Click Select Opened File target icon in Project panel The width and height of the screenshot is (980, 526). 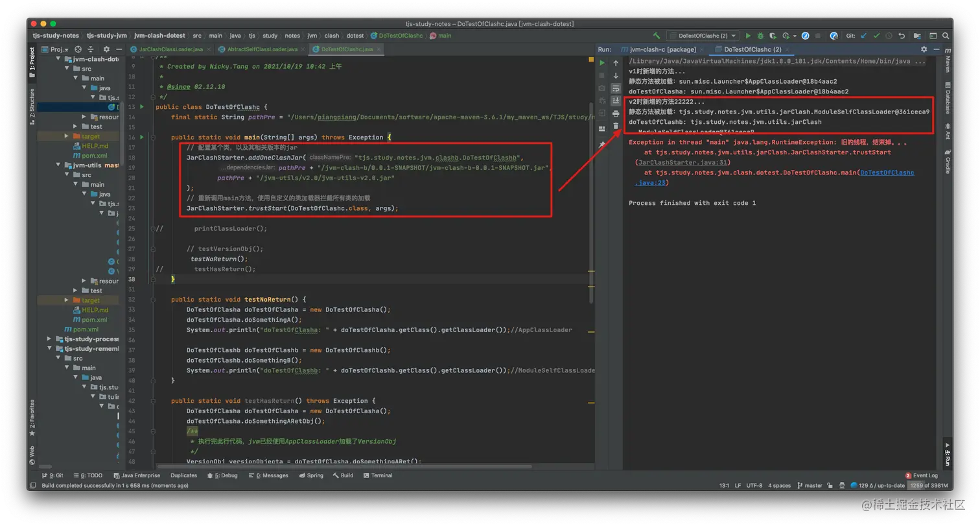tap(78, 49)
